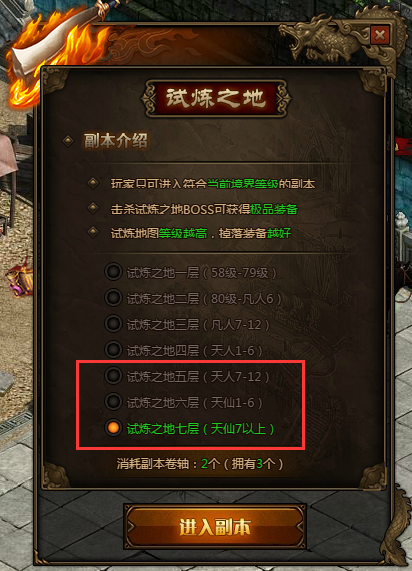This screenshot has width=412, height=571.
Task: Click the diamond bullet beside 副本介绍
Action: [x=68, y=141]
